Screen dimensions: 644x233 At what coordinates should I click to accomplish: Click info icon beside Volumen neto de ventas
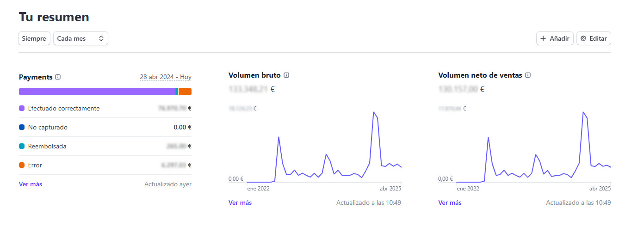click(x=528, y=75)
